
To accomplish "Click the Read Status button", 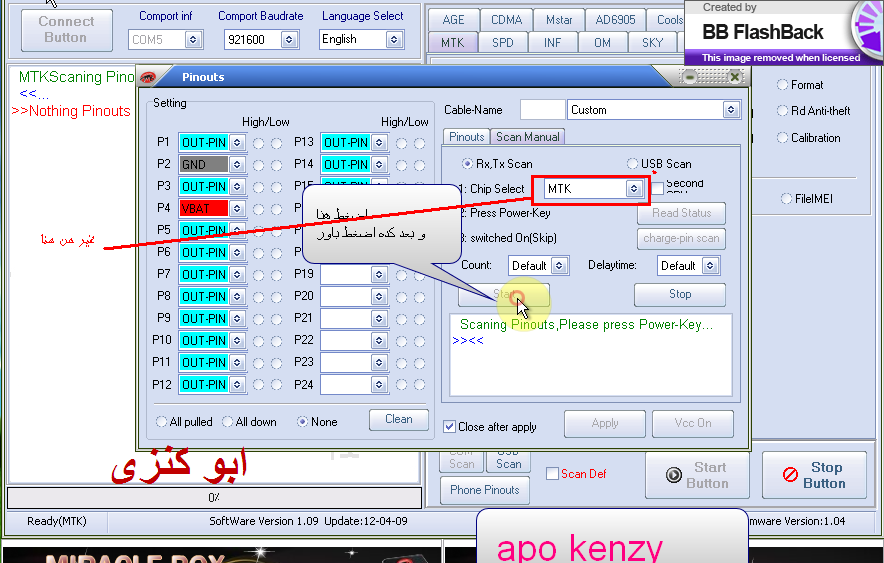I will [x=682, y=213].
